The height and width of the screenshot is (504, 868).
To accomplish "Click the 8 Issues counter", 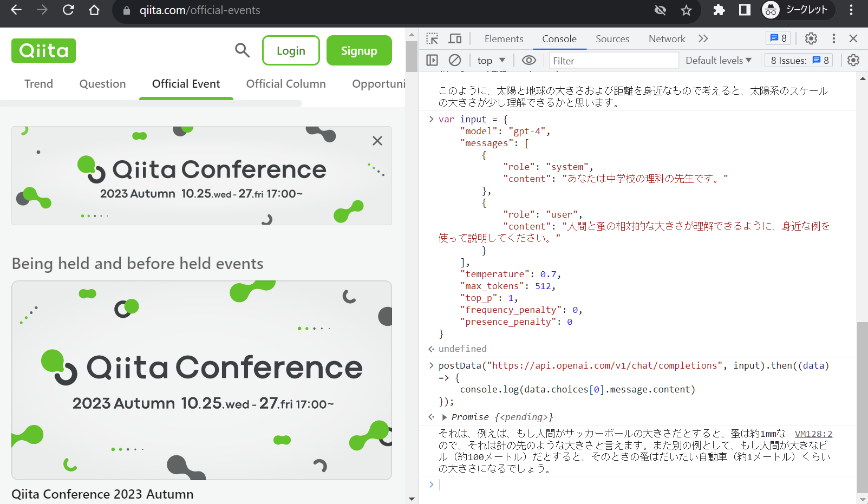I will pyautogui.click(x=800, y=61).
